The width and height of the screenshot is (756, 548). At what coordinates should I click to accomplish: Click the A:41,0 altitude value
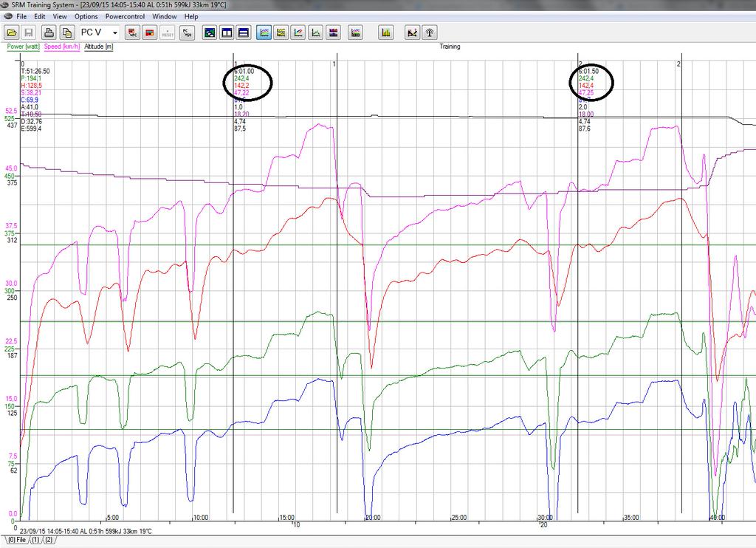pyautogui.click(x=30, y=107)
